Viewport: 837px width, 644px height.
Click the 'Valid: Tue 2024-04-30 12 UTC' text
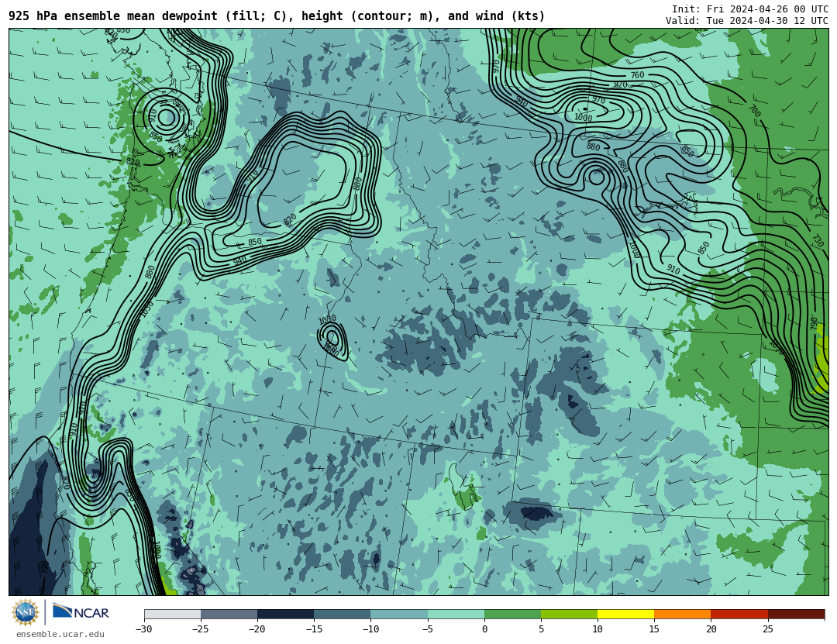(x=747, y=21)
